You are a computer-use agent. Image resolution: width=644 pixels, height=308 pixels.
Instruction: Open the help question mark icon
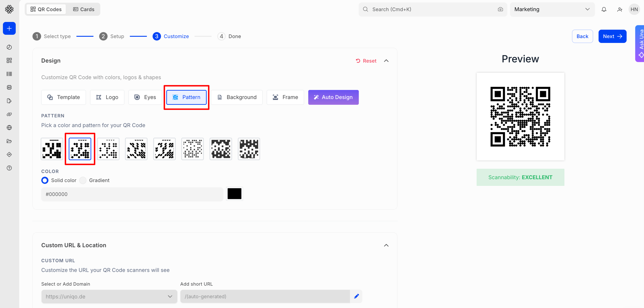coord(9,168)
